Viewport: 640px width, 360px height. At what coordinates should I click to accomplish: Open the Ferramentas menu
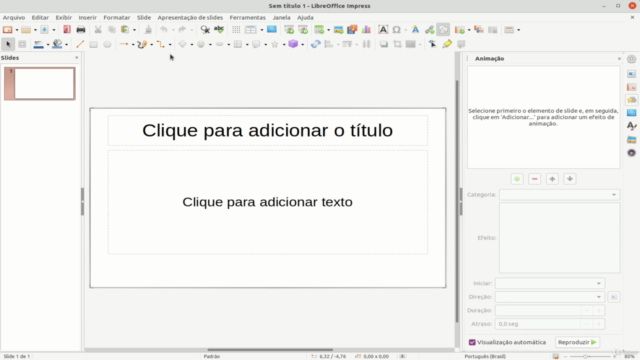tap(248, 18)
